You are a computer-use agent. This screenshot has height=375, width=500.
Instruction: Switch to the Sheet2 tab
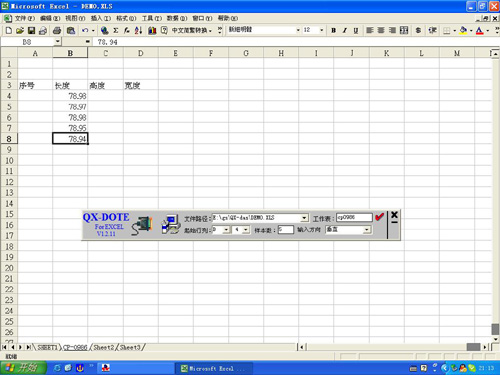103,347
